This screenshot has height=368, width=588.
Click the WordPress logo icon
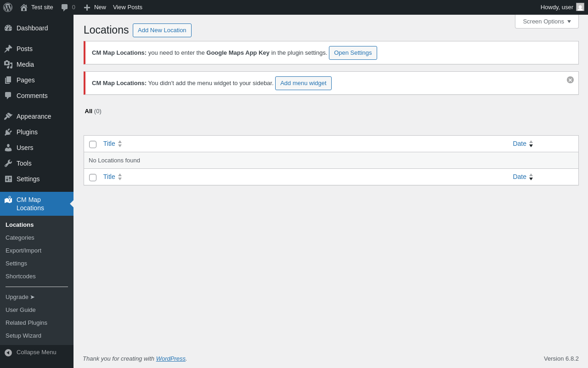click(8, 7)
